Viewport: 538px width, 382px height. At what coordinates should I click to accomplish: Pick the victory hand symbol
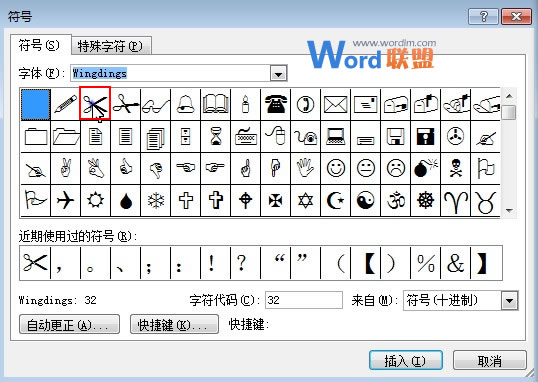click(66, 169)
